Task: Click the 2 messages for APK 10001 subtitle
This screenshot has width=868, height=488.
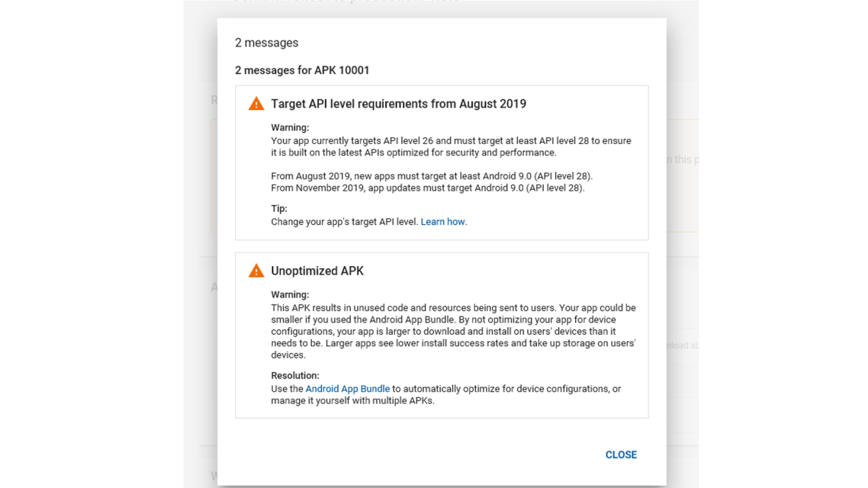Action: coord(301,69)
